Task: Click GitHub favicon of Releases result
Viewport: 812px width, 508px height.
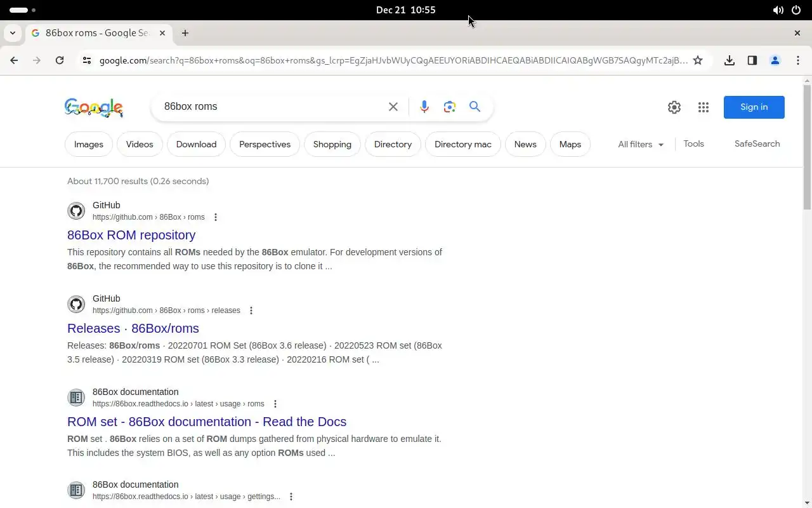Action: pos(76,304)
